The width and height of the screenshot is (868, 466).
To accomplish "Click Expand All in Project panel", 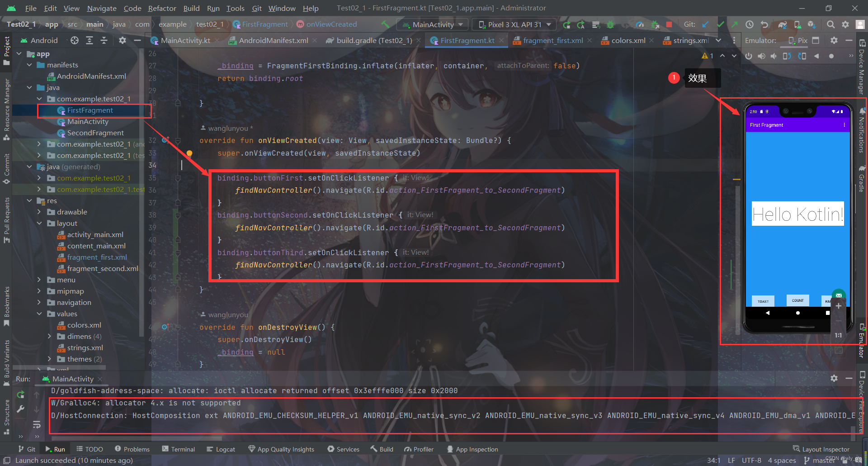I will (x=90, y=40).
